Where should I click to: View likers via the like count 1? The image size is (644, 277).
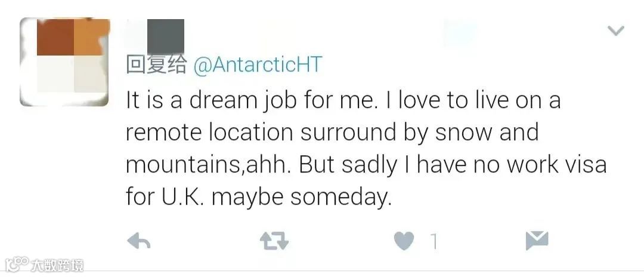click(434, 241)
